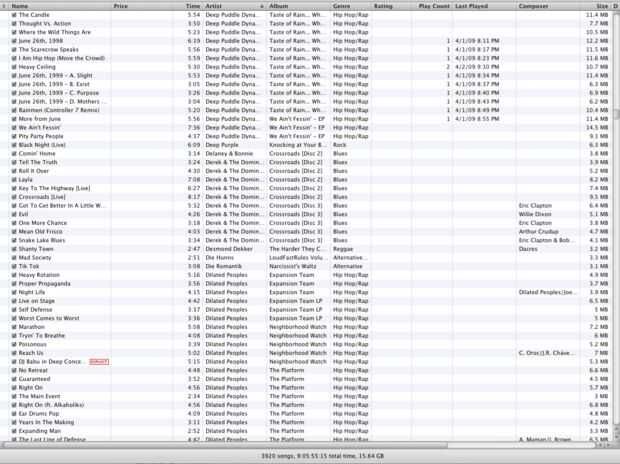620x464 pixels.
Task: Click the 'Willie Dixon' composer cell
Action: [535, 214]
